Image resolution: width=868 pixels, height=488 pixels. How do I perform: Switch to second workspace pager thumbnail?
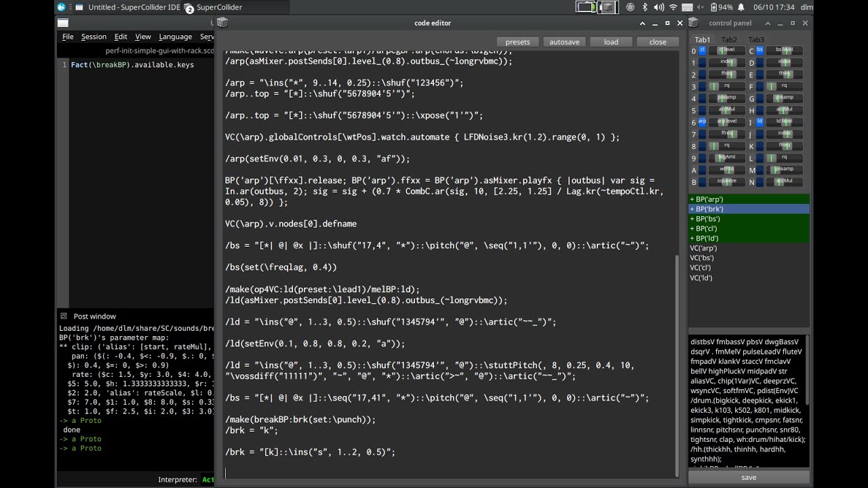[x=608, y=7]
